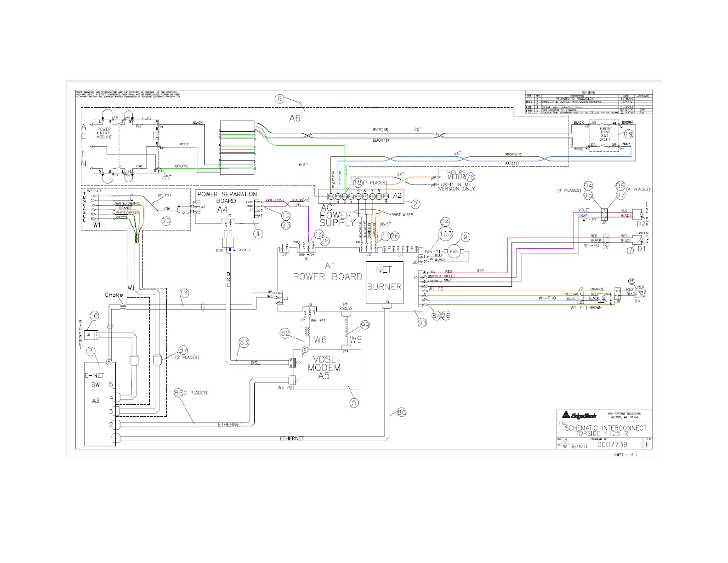Click item balloon 14 on power cable
The image size is (728, 563).
click(x=184, y=293)
